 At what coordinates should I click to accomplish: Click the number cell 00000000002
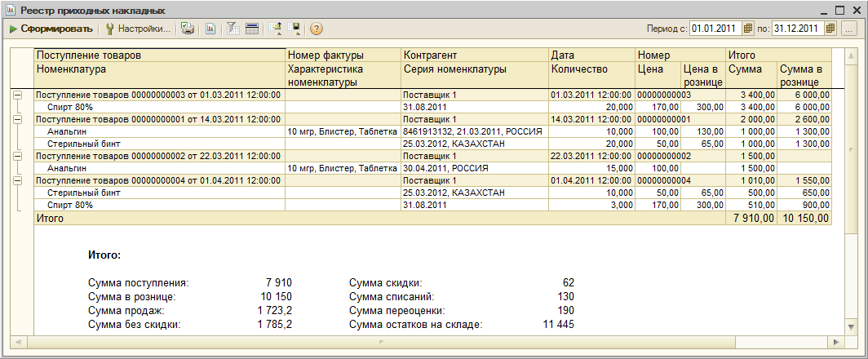[680, 156]
